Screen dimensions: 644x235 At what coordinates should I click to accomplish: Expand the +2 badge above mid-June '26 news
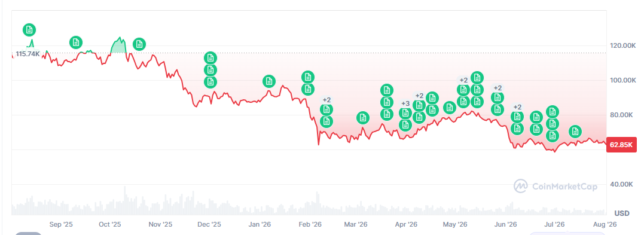[x=517, y=107]
